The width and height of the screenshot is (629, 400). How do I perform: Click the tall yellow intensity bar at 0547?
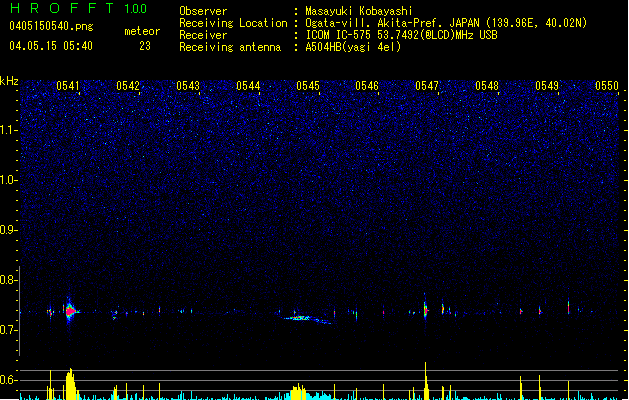[426, 381]
